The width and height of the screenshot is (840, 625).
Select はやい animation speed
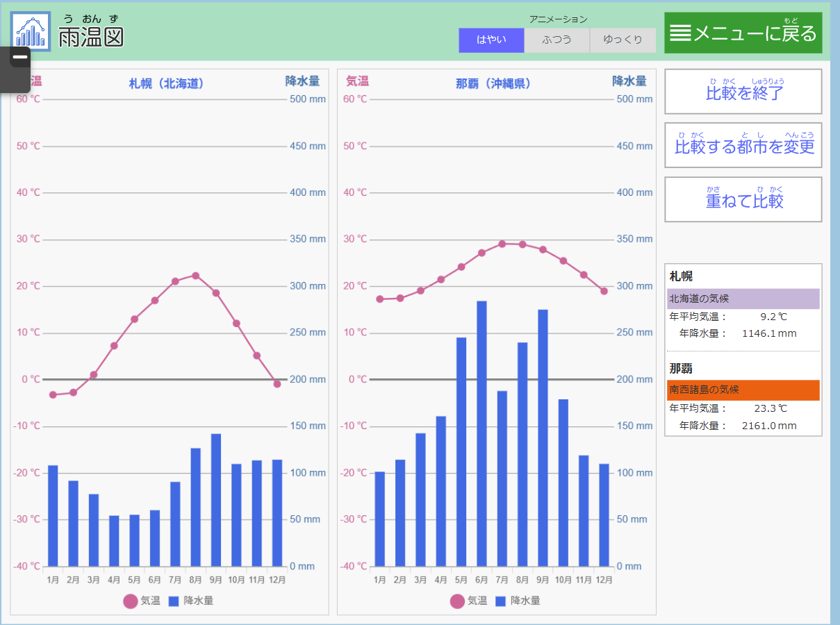click(491, 40)
